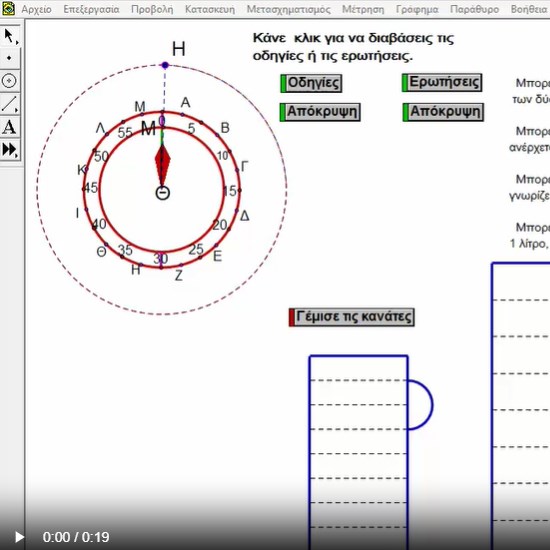Select the Arrow selection tool
Screen dimensions: 550x550
9,36
